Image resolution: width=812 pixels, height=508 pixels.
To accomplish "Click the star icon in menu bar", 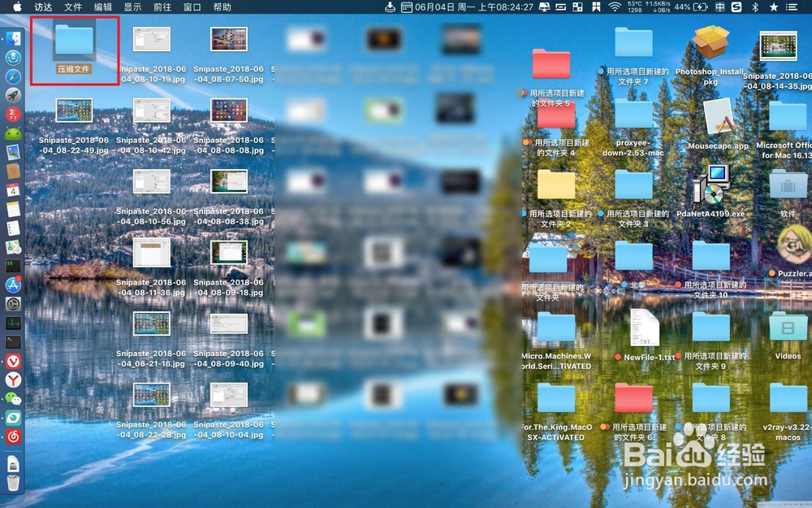I will [x=774, y=7].
